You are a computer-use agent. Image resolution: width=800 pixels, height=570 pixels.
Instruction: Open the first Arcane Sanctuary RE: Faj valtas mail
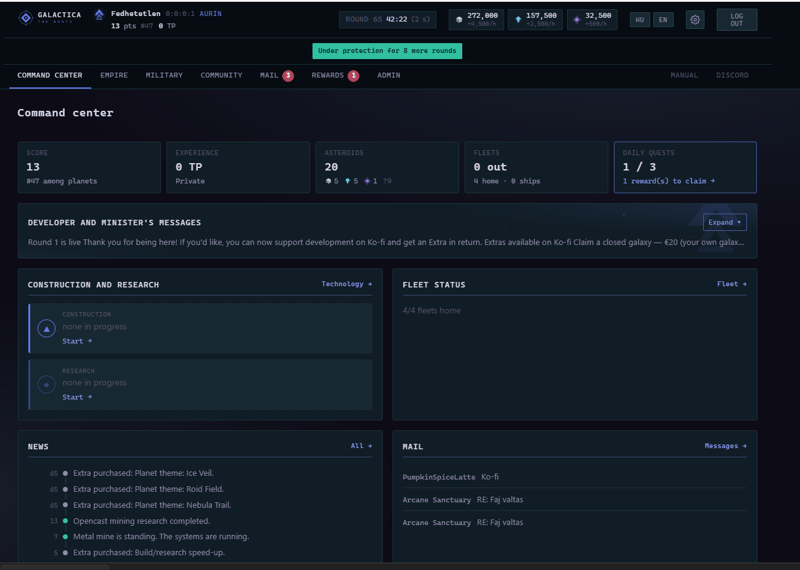pyautogui.click(x=574, y=500)
